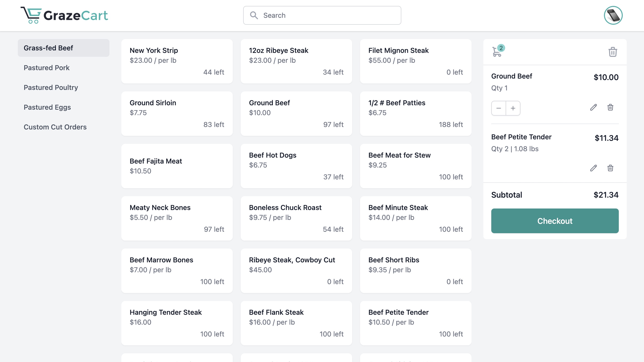Select the Beef Hot Dogs product card
This screenshot has height=362, width=644.
[x=296, y=166]
